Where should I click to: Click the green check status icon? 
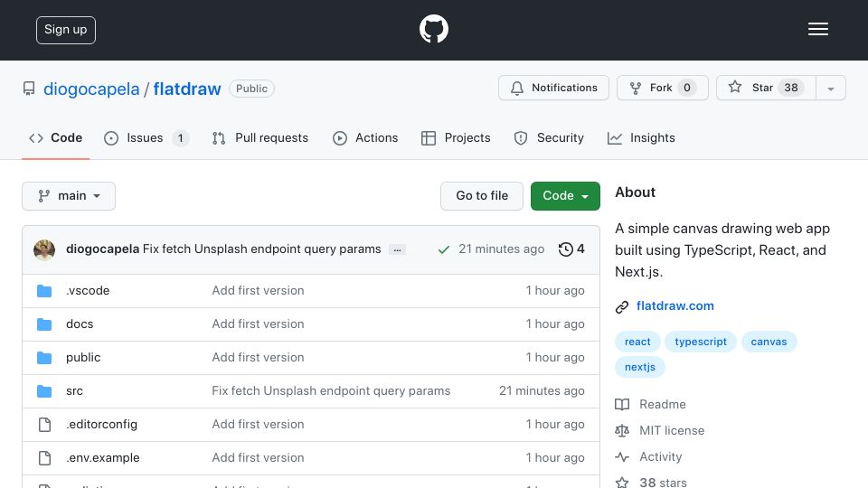[443, 249]
